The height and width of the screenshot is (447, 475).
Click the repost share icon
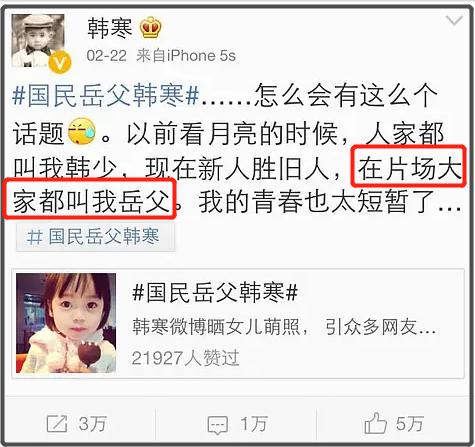coord(57,424)
